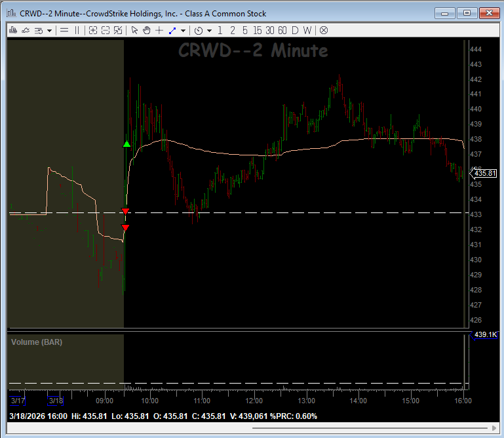Viewport: 504px width, 438px height.
Task: Switch to the 5 minute timeframe
Action: [245, 30]
